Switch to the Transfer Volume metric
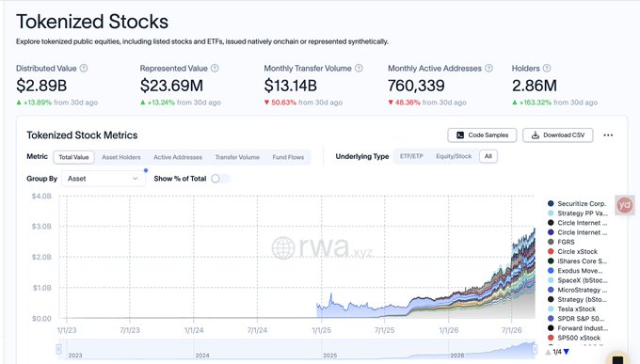The width and height of the screenshot is (640, 364). tap(237, 157)
